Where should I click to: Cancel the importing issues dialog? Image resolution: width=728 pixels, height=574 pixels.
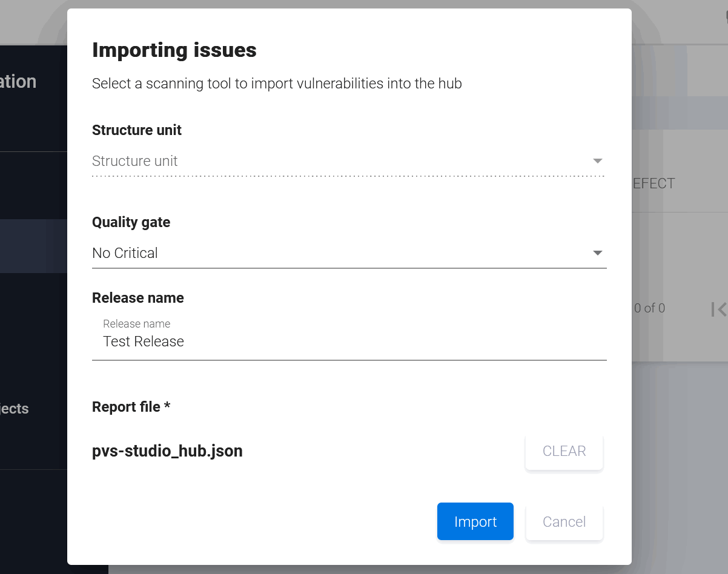coord(564,521)
